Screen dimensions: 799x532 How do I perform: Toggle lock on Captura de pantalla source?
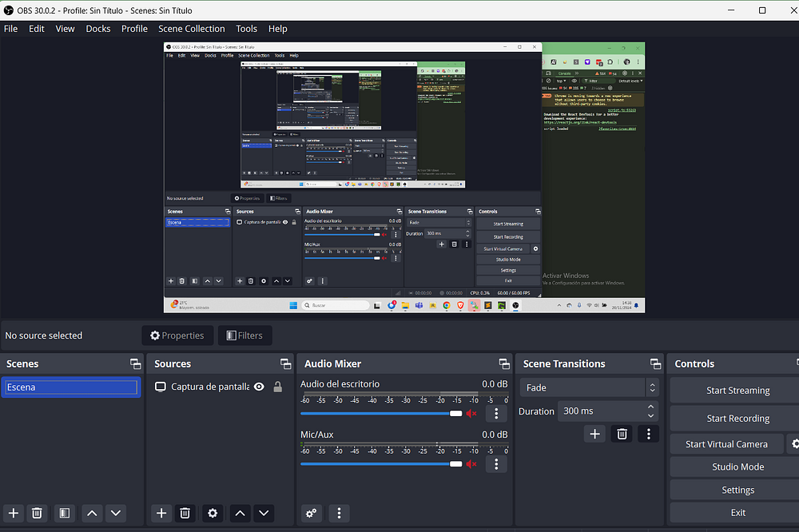pos(278,387)
